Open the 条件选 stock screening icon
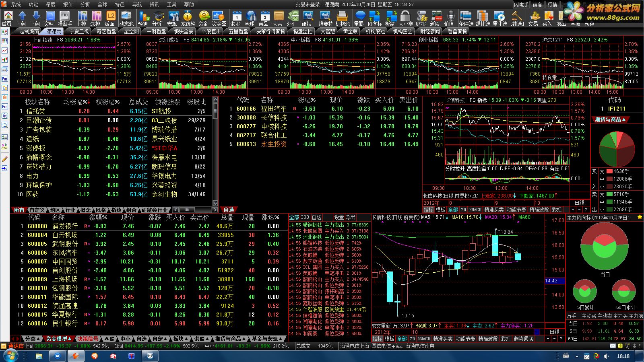This screenshot has width=644, height=362. coord(466,18)
